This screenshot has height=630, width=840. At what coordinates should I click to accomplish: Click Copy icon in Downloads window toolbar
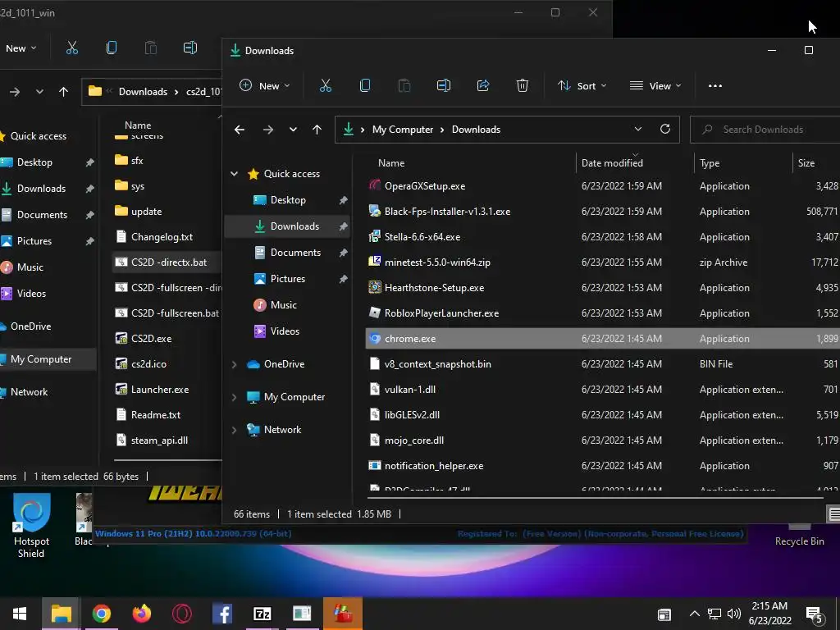point(365,85)
